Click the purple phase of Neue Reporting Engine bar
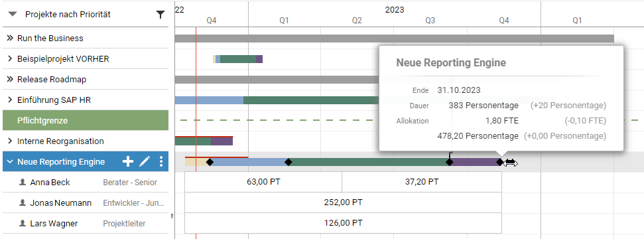The image size is (644, 239). coord(475,162)
